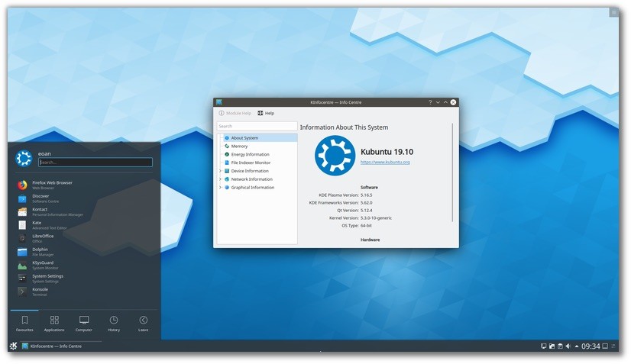Click the Qt Version 5.12.4 value
This screenshot has width=631, height=364.
pos(366,211)
